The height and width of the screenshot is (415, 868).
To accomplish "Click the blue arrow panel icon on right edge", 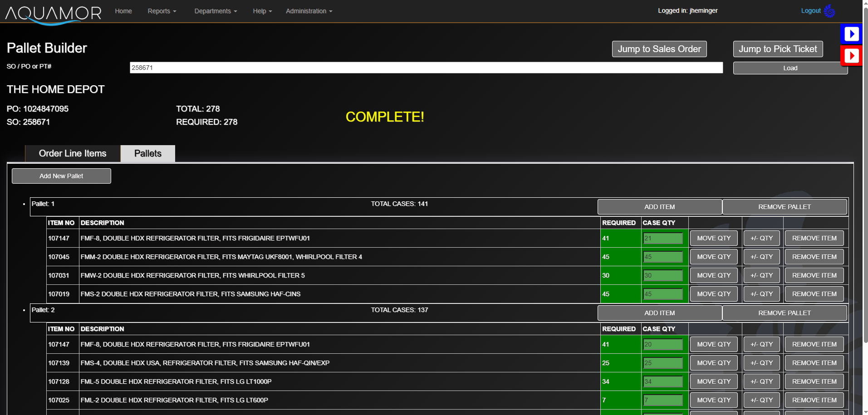I will point(851,34).
